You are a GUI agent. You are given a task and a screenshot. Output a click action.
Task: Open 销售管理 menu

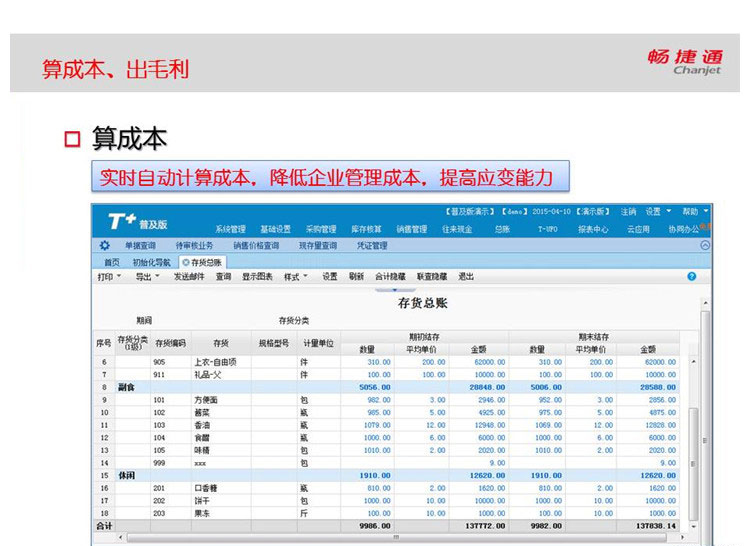pos(412,229)
